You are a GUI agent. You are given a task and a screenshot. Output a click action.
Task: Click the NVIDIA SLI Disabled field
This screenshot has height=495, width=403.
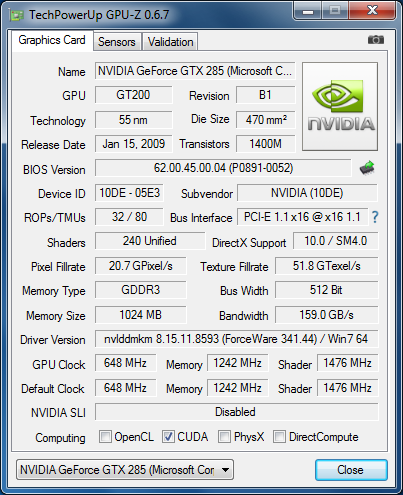pos(236,412)
